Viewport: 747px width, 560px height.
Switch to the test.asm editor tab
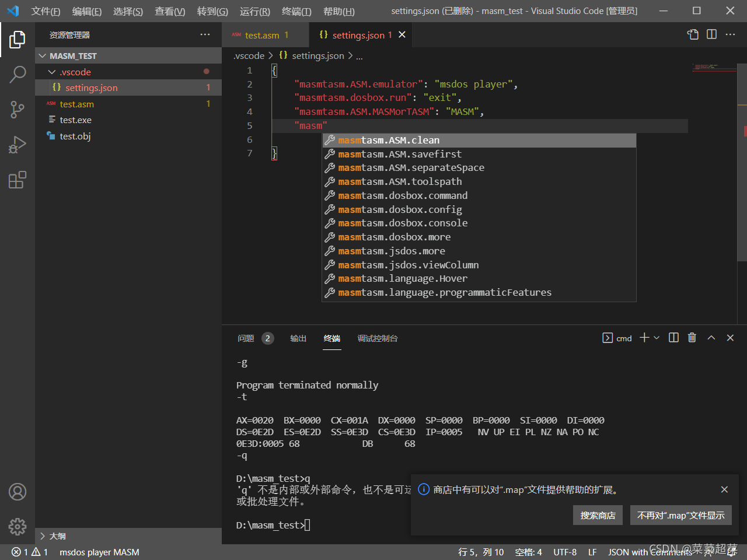[x=266, y=35]
